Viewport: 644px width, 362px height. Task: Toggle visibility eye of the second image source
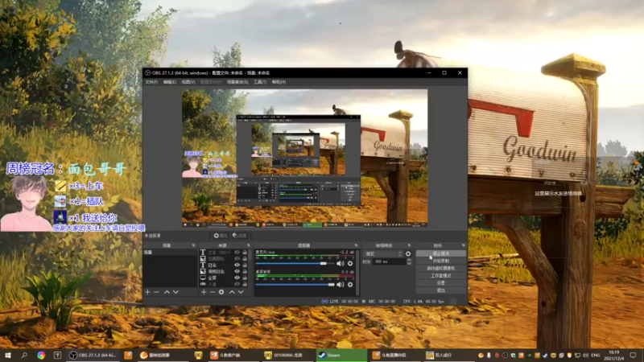tap(237, 258)
